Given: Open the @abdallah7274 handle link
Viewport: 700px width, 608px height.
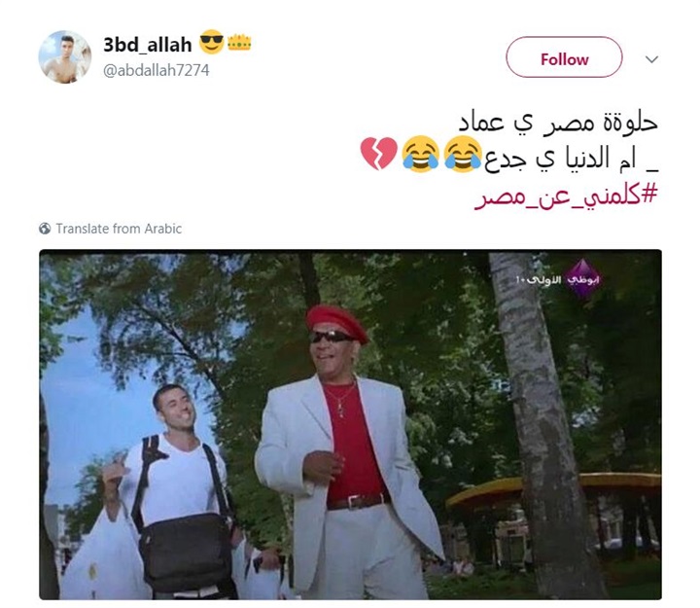Looking at the screenshot, I should click(156, 70).
